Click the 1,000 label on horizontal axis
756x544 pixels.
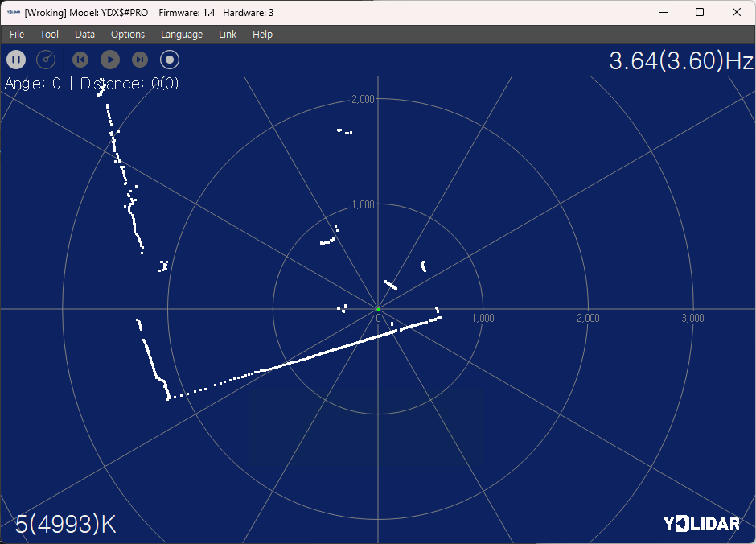(x=483, y=318)
